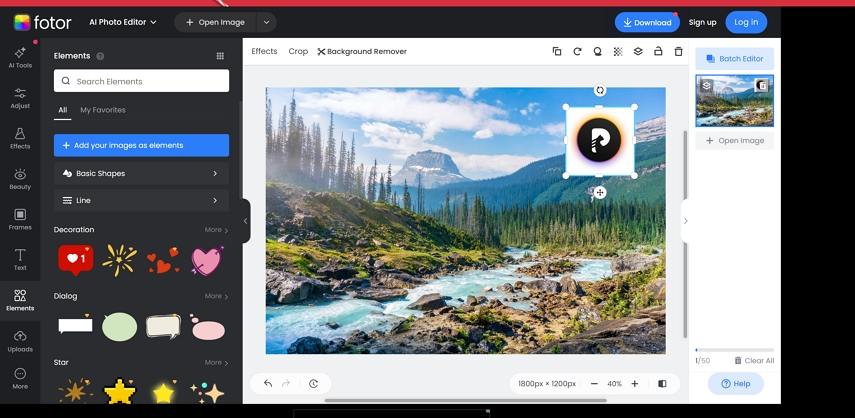Click the duplicate element icon
The image size is (855, 418).
coord(557,51)
